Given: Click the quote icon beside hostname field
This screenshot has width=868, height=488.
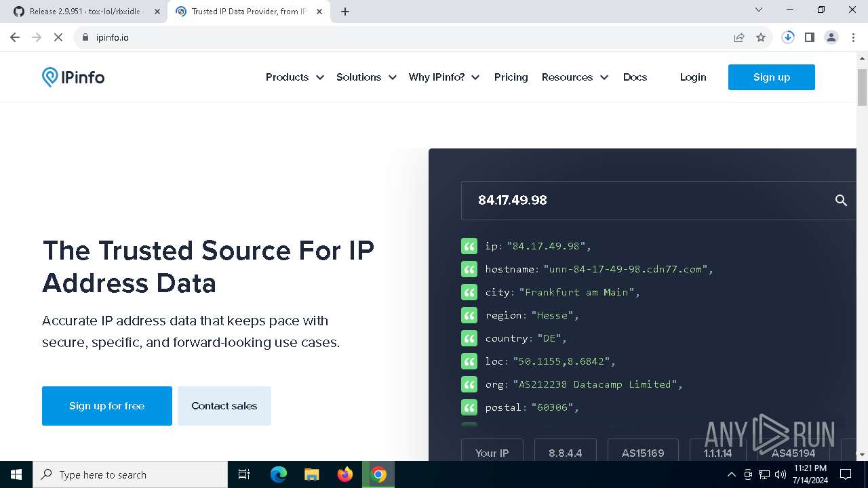Looking at the screenshot, I should (x=469, y=269).
